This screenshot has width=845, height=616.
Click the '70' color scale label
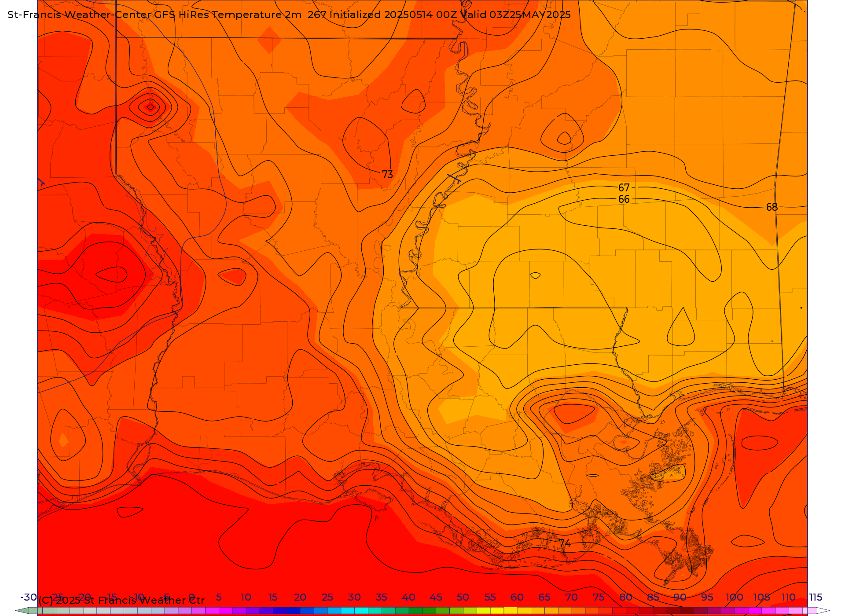tap(571, 597)
